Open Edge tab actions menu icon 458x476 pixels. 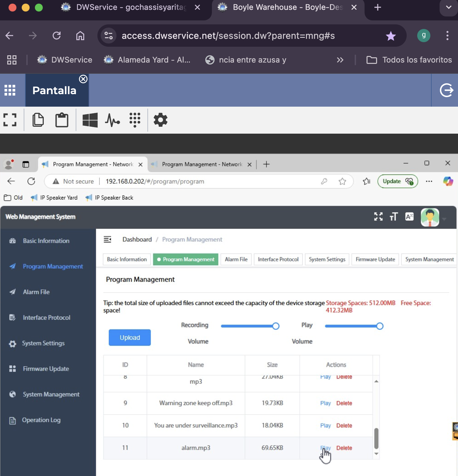[x=26, y=164]
